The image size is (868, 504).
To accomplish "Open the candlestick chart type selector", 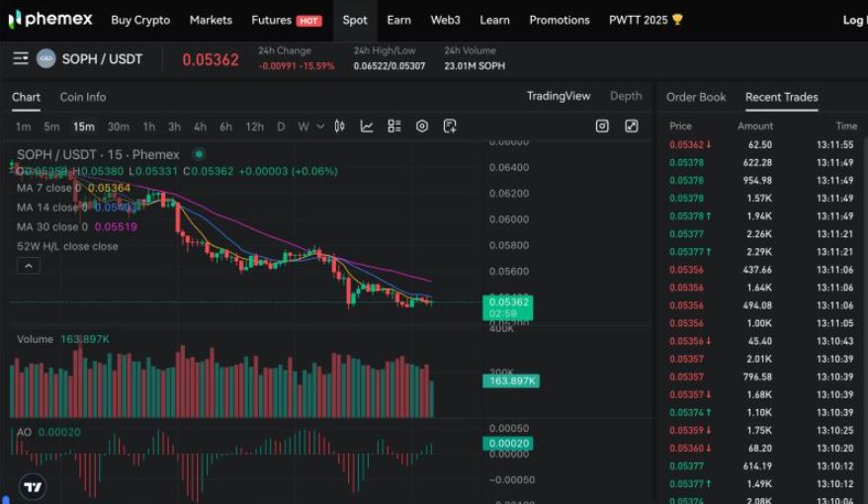I will (340, 126).
